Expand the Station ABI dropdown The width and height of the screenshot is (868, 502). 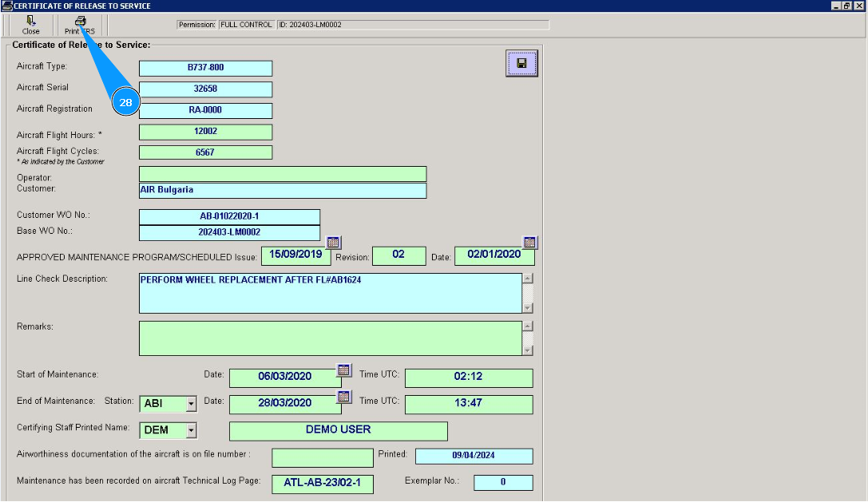pyautogui.click(x=191, y=405)
